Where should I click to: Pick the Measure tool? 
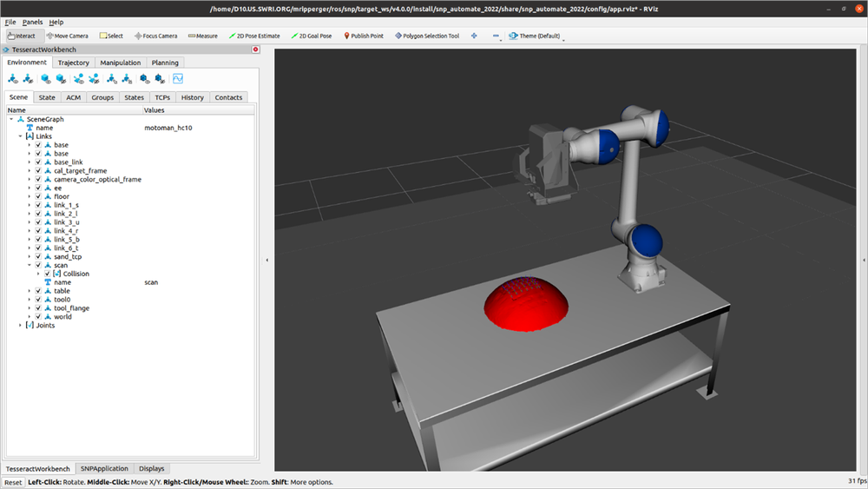202,36
